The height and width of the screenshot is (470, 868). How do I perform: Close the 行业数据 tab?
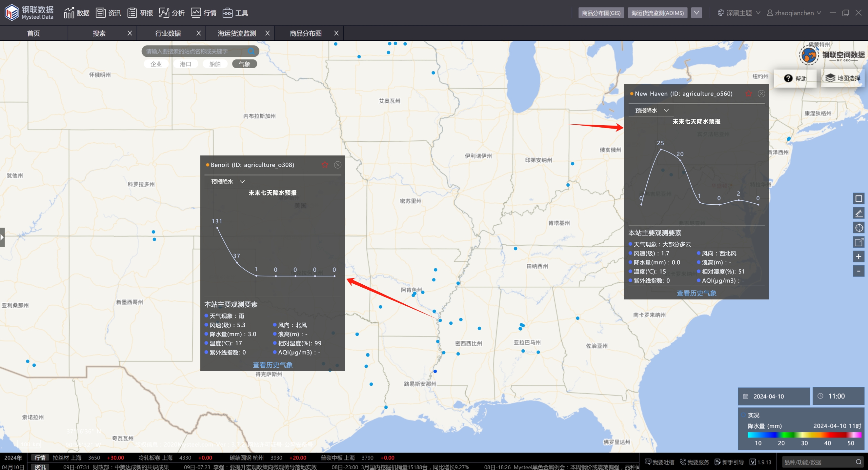tap(198, 33)
